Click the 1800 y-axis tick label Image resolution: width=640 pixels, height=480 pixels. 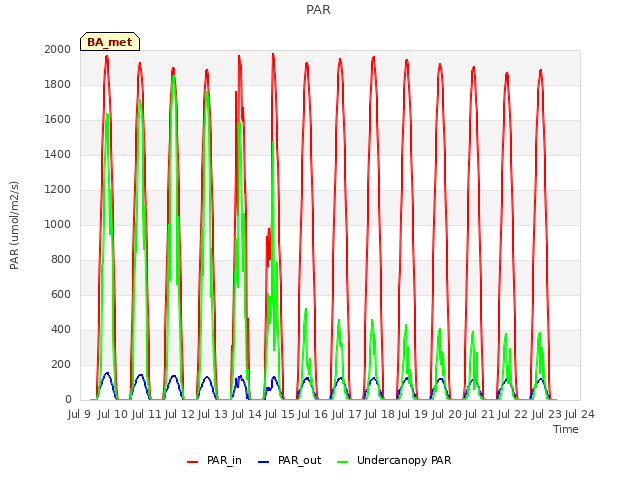coord(58,84)
